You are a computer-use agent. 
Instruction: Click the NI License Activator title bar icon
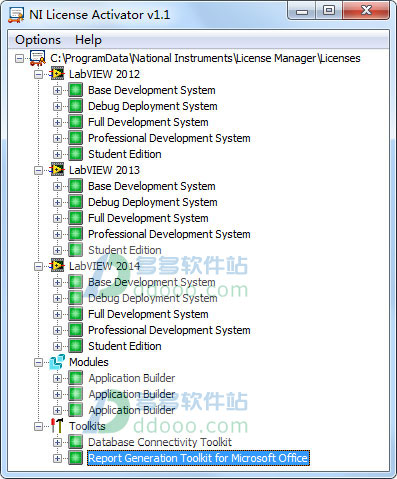click(x=16, y=15)
